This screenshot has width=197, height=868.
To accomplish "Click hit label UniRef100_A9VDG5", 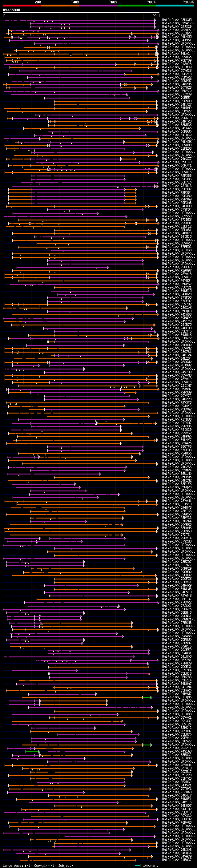I will pyautogui.click(x=177, y=57).
